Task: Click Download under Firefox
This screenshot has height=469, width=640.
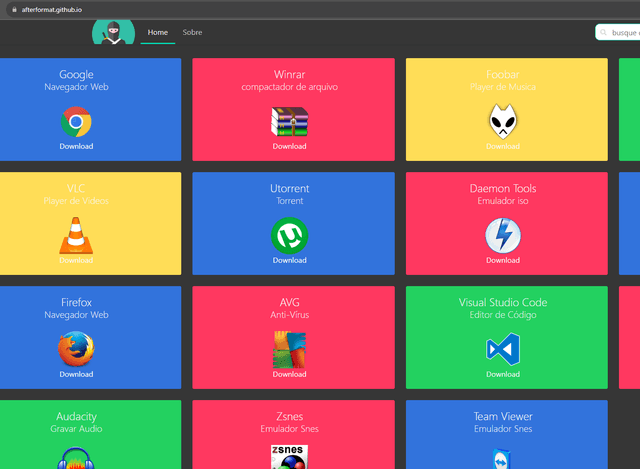Action: (x=76, y=374)
